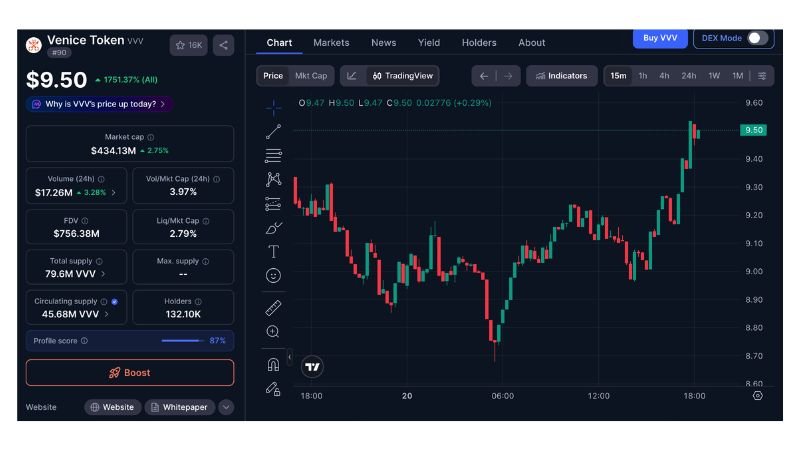This screenshot has height=450, width=800.
Task: Open the Whitepaper link
Action: pos(179,407)
